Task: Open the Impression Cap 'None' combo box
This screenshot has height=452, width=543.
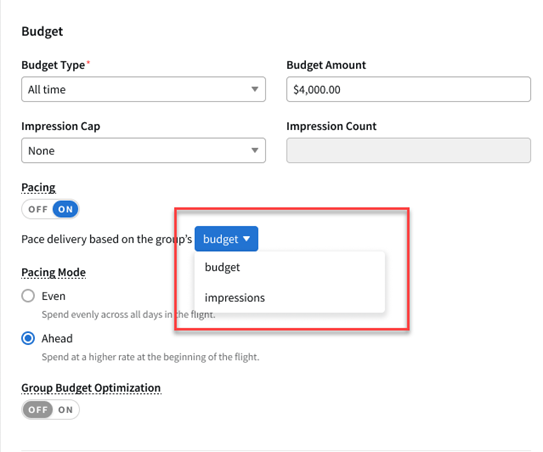Action: (143, 150)
